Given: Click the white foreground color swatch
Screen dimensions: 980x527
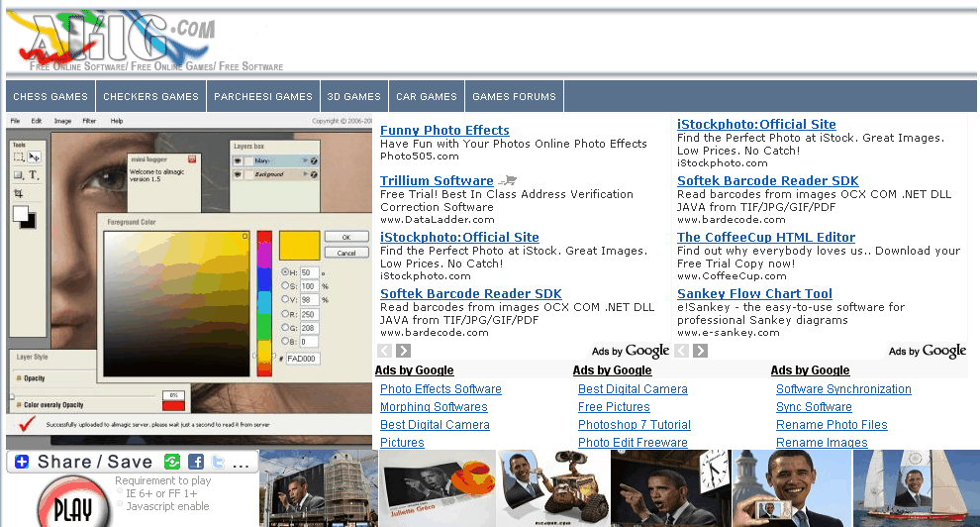Looking at the screenshot, I should pos(21,214).
